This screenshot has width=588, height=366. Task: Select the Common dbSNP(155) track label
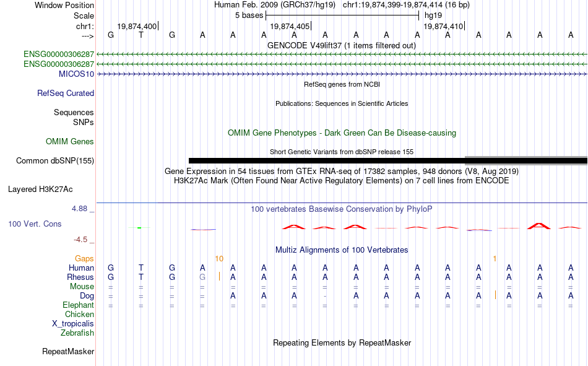click(x=55, y=160)
